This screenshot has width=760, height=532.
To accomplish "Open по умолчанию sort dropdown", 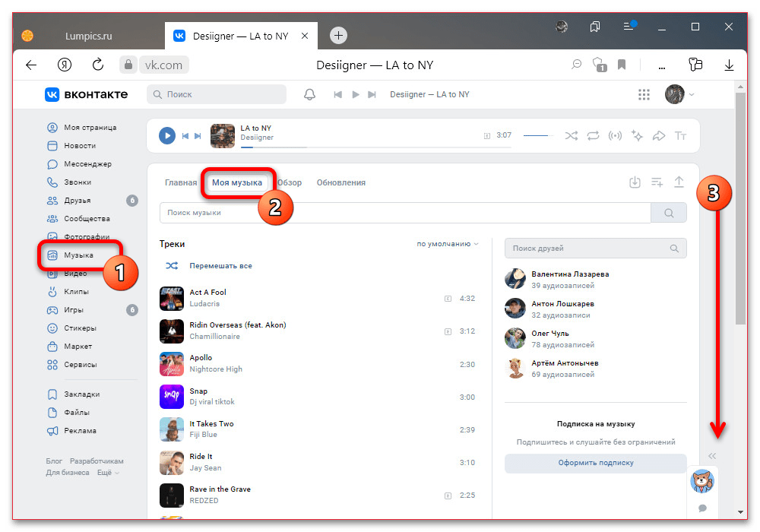I will tap(448, 244).
